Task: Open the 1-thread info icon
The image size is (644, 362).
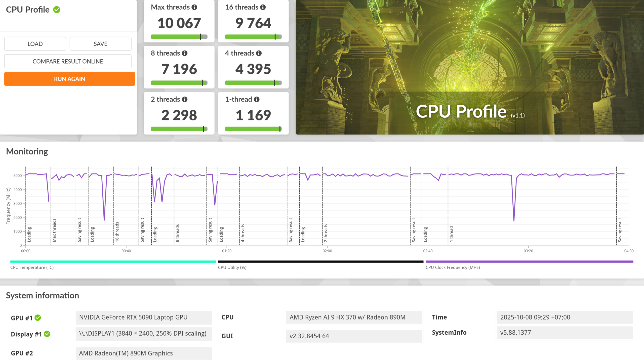Action: click(257, 100)
